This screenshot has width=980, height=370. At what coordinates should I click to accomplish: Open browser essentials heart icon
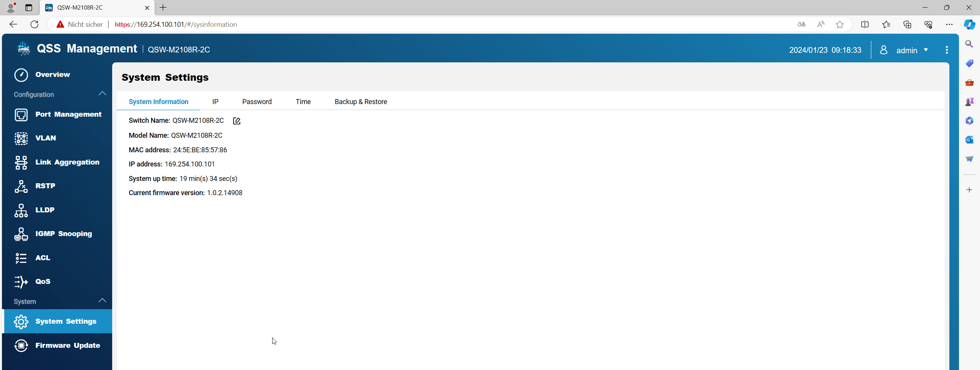tap(928, 24)
